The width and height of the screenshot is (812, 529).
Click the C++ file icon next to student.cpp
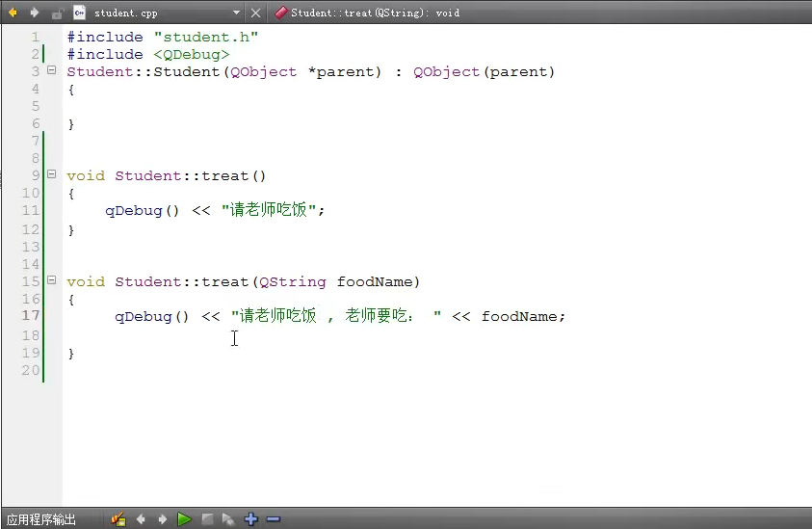pyautogui.click(x=79, y=13)
